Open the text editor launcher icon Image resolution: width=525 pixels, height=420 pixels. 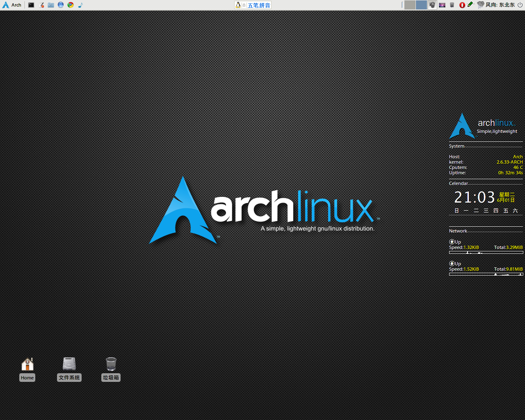pyautogui.click(x=41, y=5)
